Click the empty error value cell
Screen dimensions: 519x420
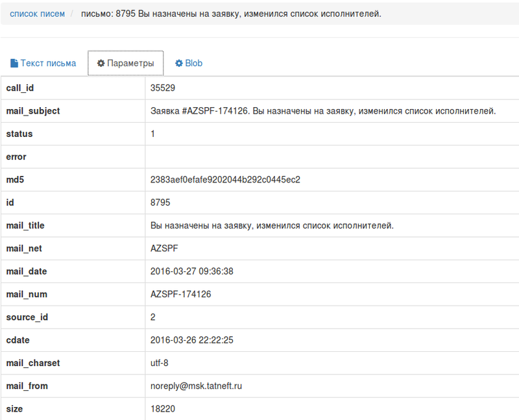click(x=331, y=157)
